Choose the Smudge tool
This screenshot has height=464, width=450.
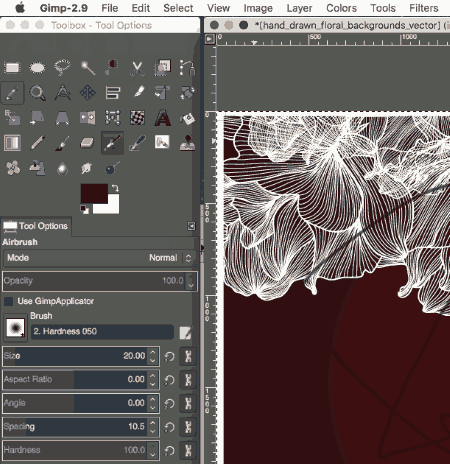click(x=87, y=168)
